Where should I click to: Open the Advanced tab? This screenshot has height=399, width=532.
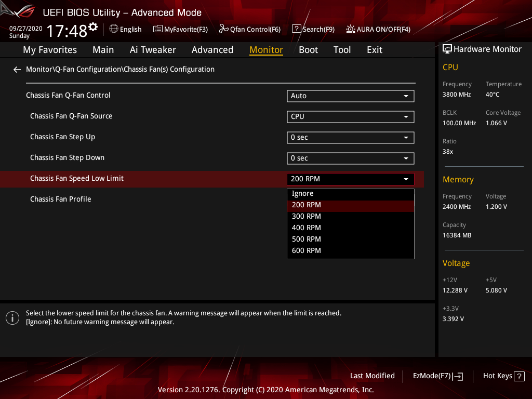tap(212, 50)
